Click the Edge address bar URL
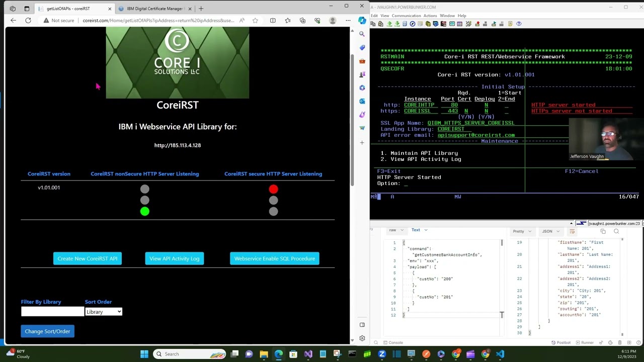The width and height of the screenshot is (644, 362). pos(158,21)
